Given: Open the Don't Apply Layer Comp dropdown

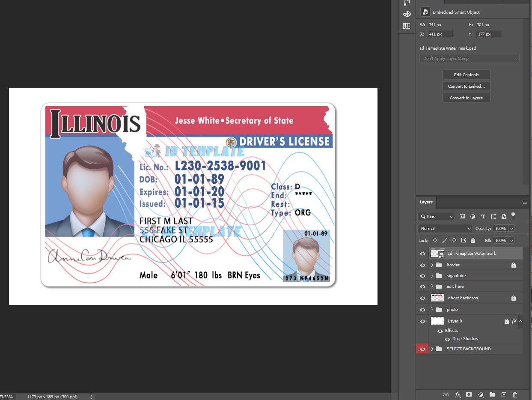Looking at the screenshot, I should (470, 59).
